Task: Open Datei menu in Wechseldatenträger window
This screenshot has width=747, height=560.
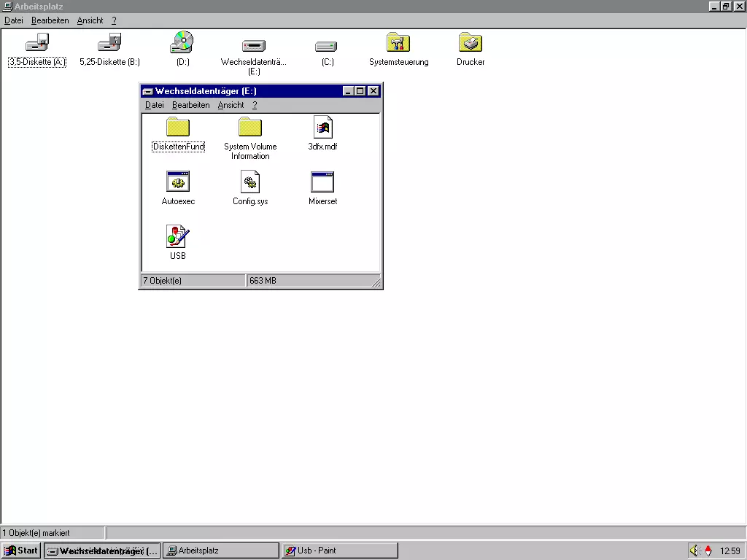Action: click(x=155, y=105)
